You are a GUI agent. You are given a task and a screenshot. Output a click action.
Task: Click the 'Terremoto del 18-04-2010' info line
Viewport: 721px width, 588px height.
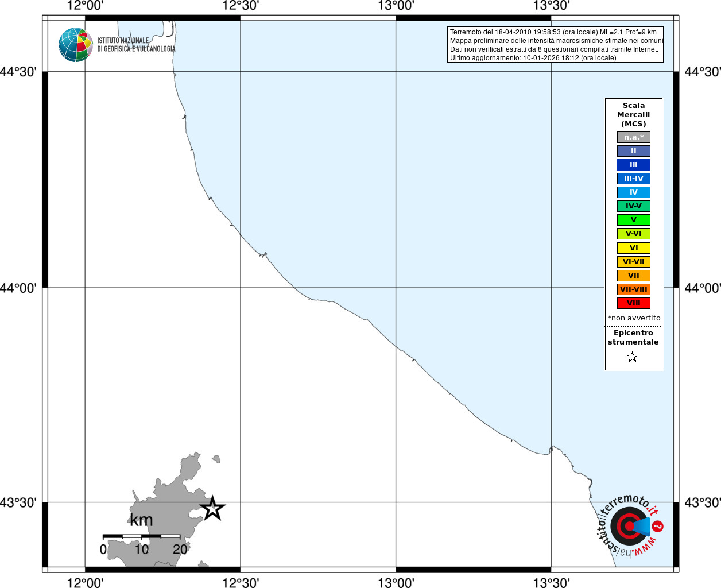click(x=553, y=32)
